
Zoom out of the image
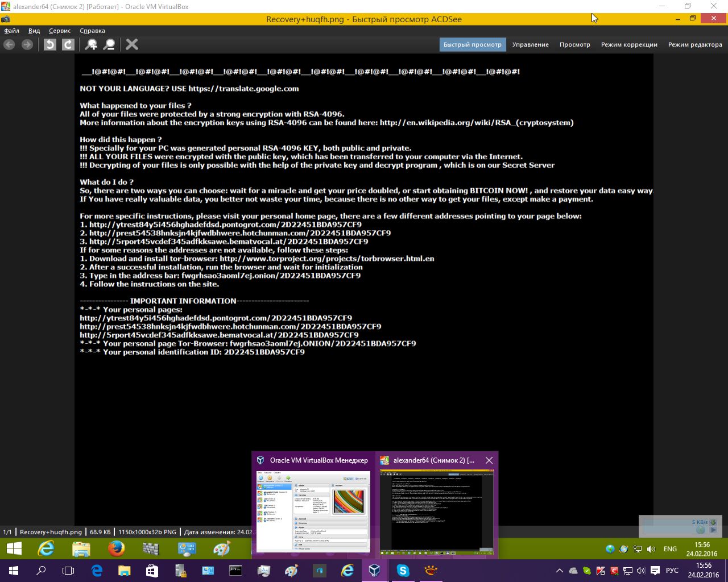click(x=109, y=44)
